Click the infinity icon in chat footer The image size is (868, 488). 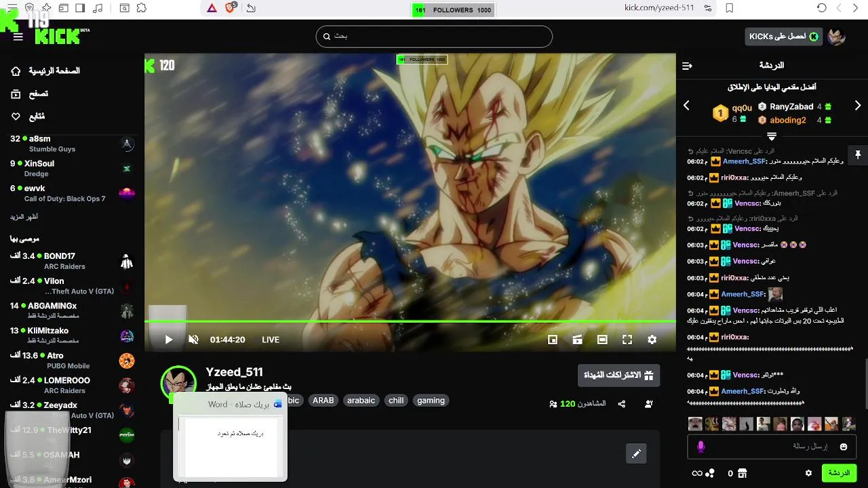tap(696, 473)
